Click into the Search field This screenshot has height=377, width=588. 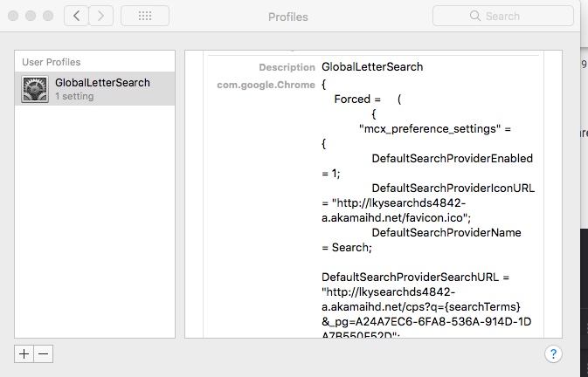point(503,16)
